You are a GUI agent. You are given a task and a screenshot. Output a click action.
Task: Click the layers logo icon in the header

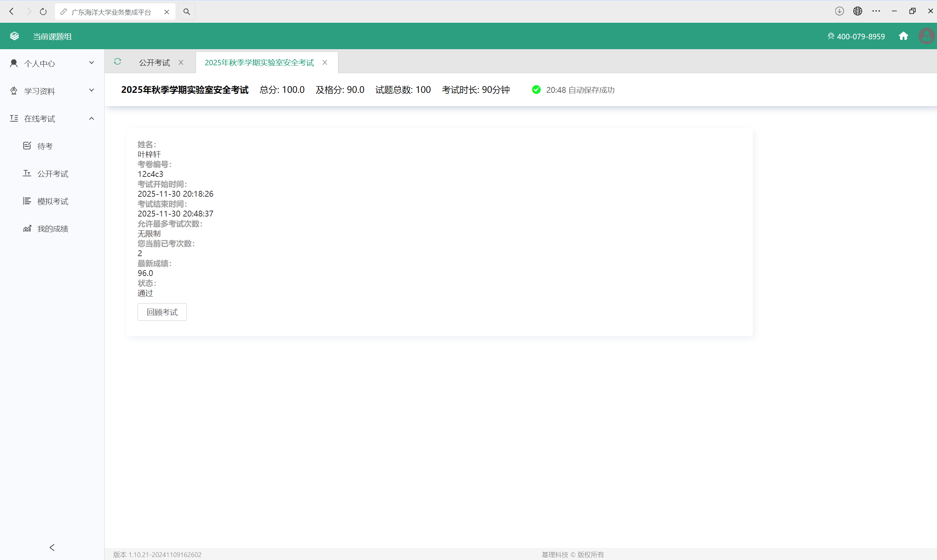(14, 36)
